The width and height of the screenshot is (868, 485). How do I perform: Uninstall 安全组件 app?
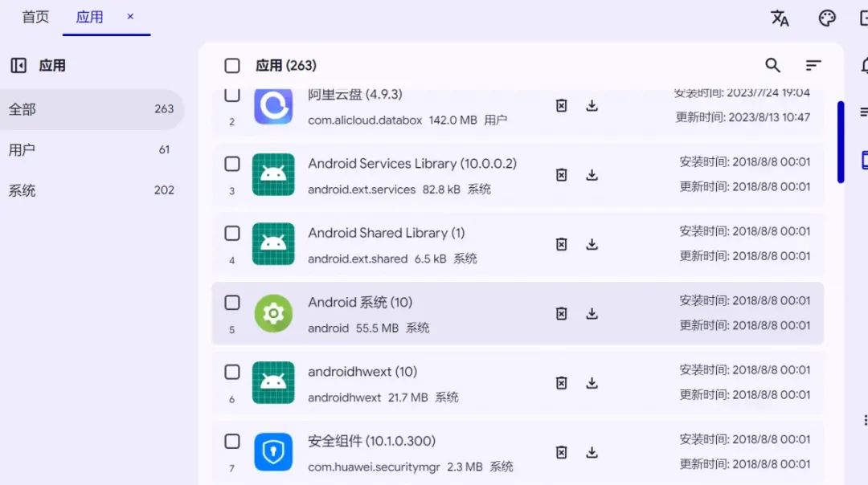[x=561, y=452]
